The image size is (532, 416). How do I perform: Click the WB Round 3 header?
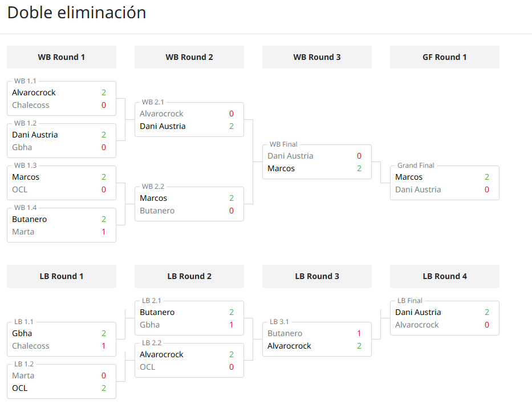(x=317, y=57)
